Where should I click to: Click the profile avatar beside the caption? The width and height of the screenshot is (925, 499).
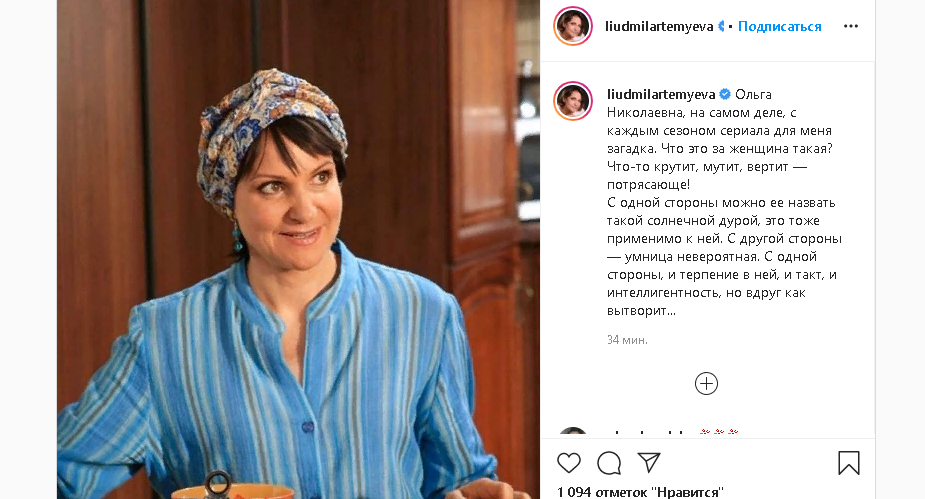tap(573, 101)
